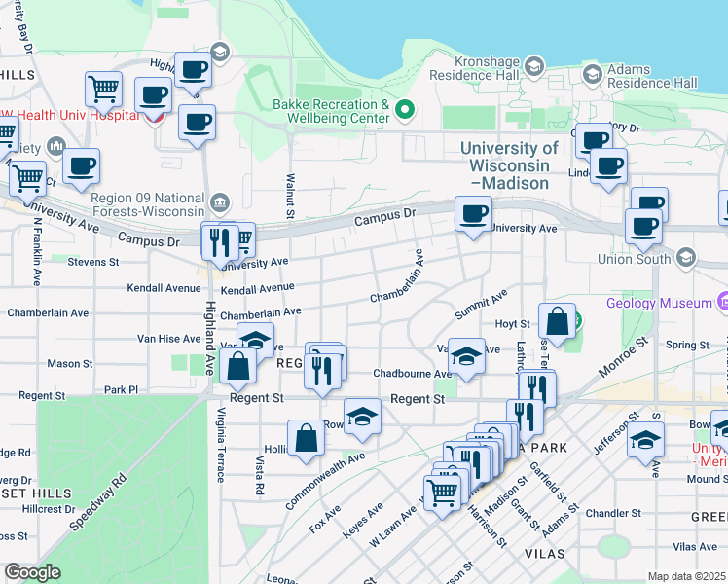Open the coffee marker beside Highland road label
Image resolution: width=728 pixels, height=584 pixels.
193,69
